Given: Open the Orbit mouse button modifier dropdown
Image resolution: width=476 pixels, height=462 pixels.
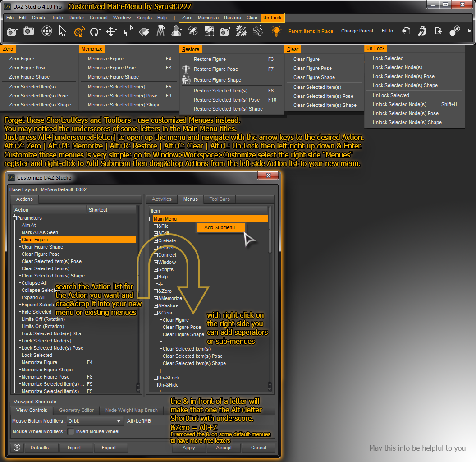Looking at the screenshot, I should point(95,421).
